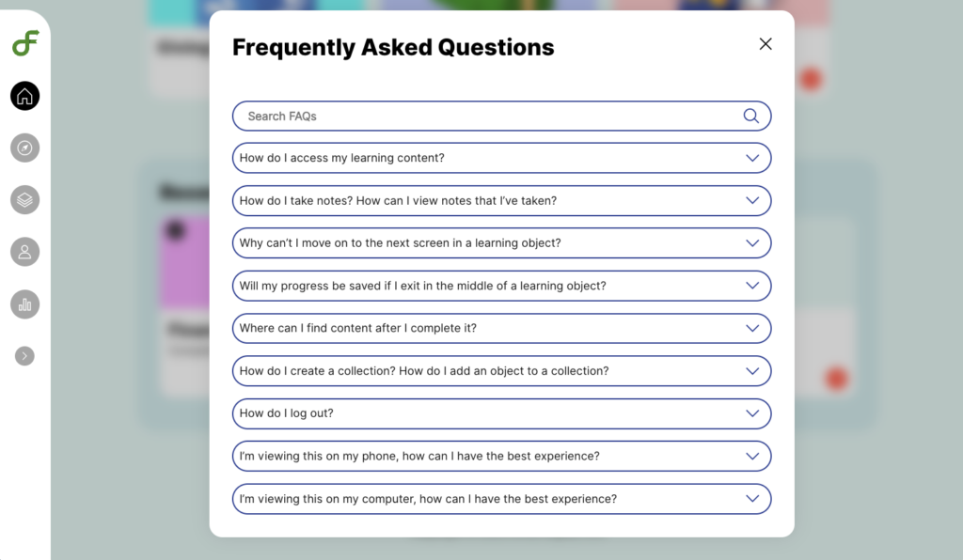Image resolution: width=963 pixels, height=560 pixels.
Task: Open the user profile icon
Action: tap(25, 252)
